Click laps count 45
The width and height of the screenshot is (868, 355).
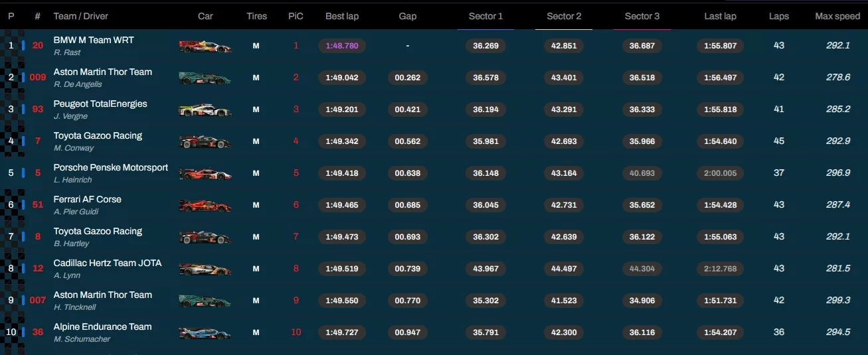coord(779,141)
